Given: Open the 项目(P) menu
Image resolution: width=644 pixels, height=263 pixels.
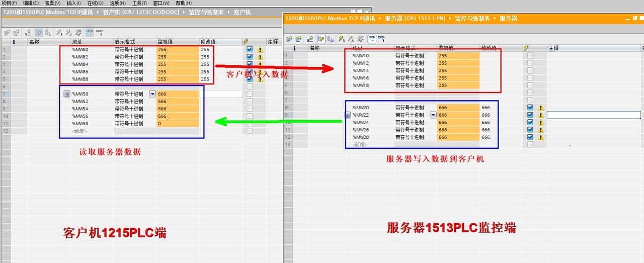Looking at the screenshot, I should coord(10,3).
